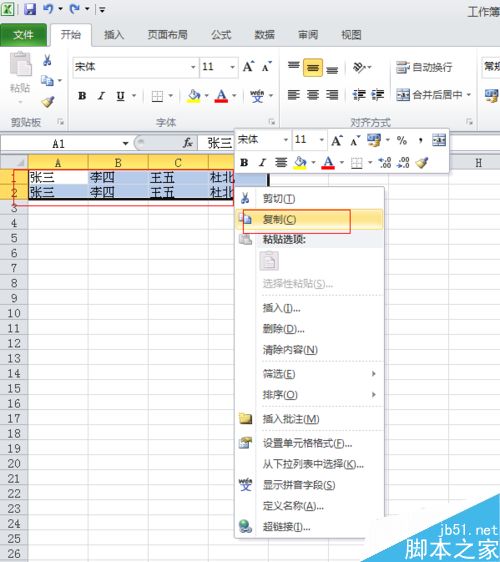Decrease font size with ribbon shrink button
This screenshot has width=500, height=562.
266,67
